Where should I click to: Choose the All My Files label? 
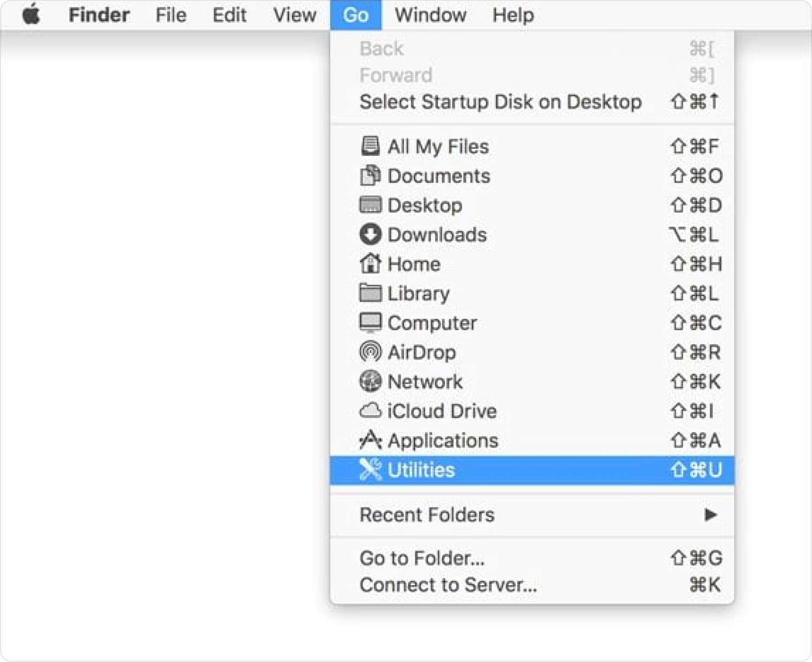[x=438, y=147]
